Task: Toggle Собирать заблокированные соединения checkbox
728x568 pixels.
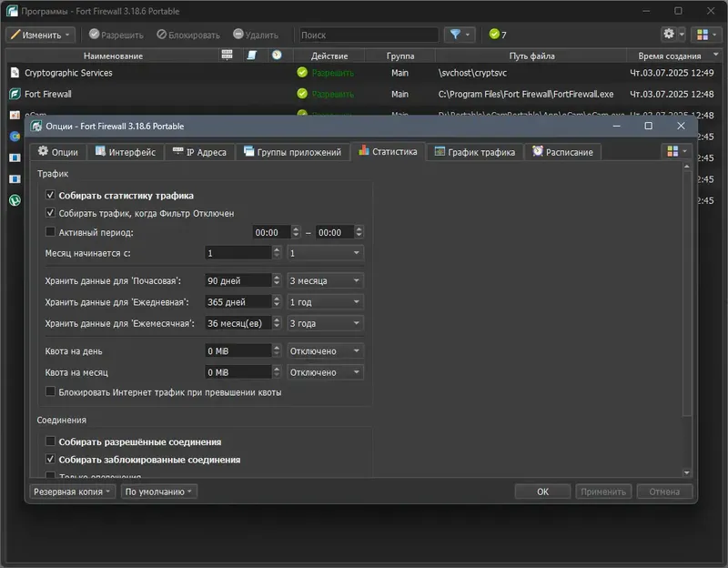Action: click(50, 459)
